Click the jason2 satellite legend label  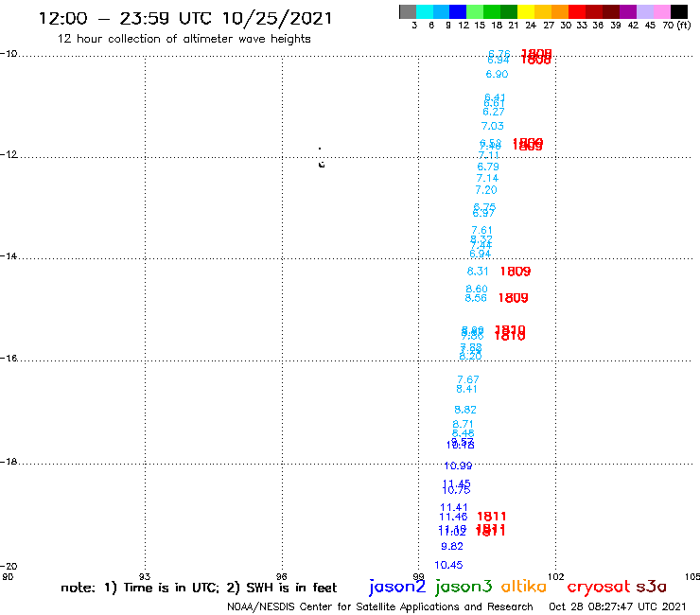(397, 587)
